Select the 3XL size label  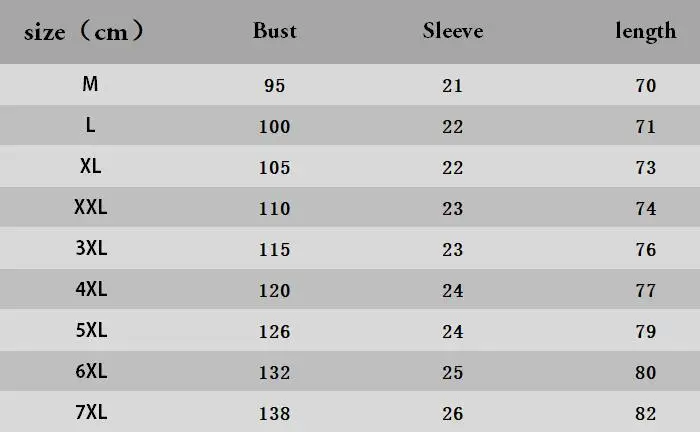coord(90,249)
